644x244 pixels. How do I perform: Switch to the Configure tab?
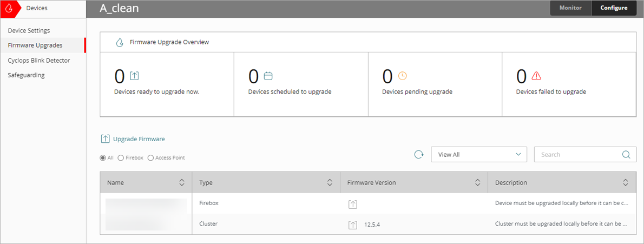click(x=614, y=8)
